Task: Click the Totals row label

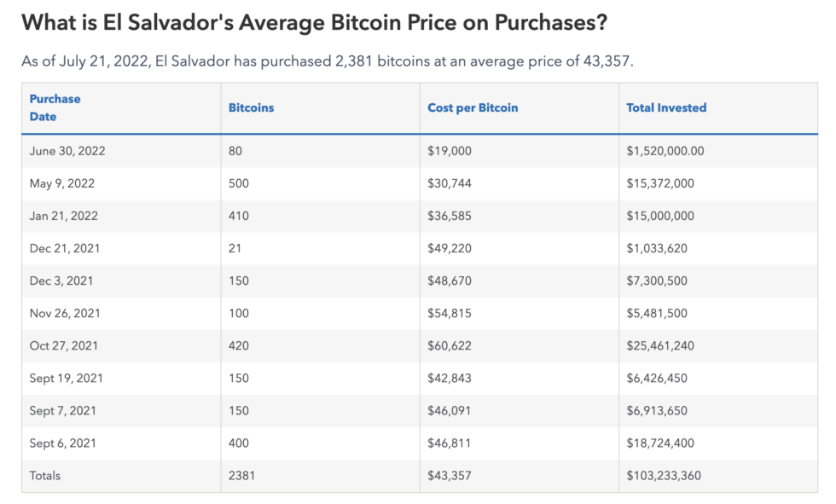Action: [44, 476]
